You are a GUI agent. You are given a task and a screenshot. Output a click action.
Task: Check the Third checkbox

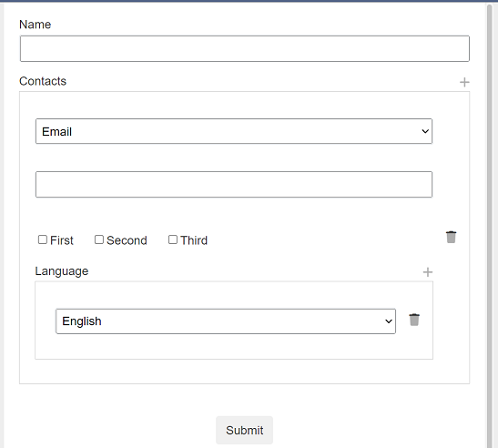tap(173, 239)
